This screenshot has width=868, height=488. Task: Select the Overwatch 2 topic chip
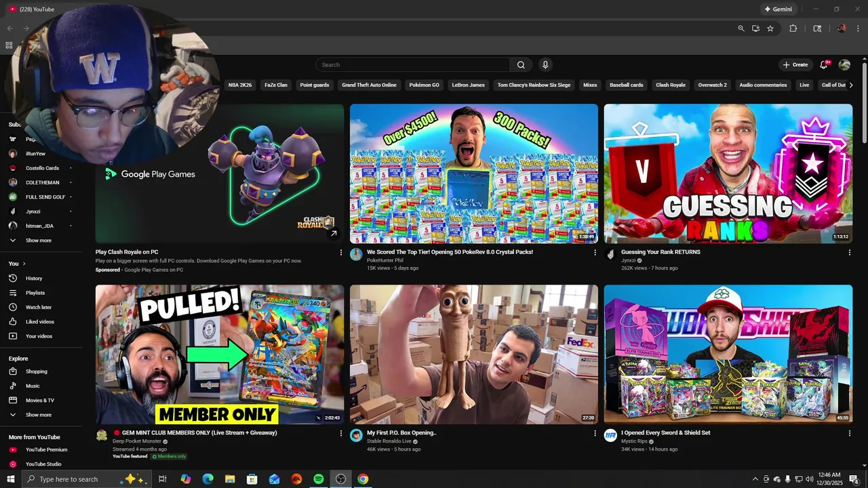pyautogui.click(x=712, y=85)
